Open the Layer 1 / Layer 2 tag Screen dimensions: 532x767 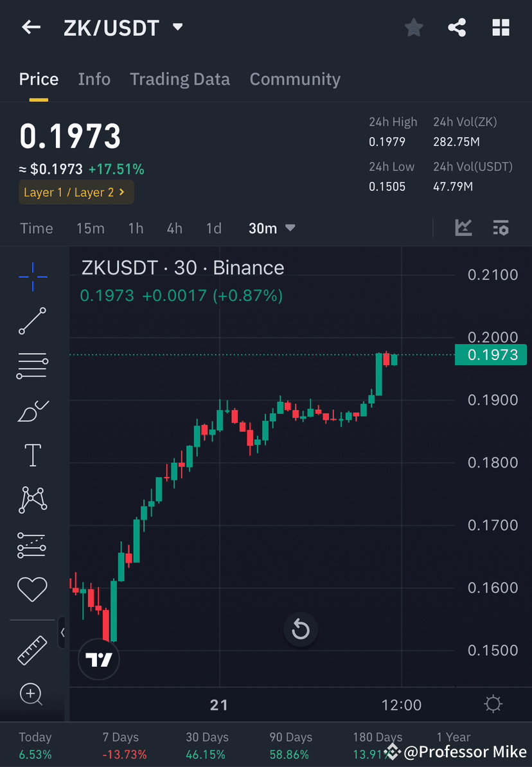[x=76, y=192]
